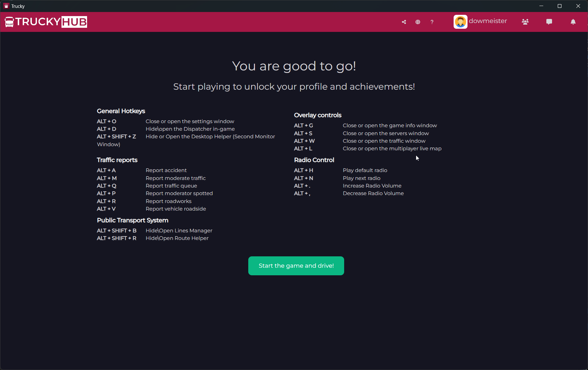Click the Radio Control section title
The height and width of the screenshot is (370, 588).
314,160
